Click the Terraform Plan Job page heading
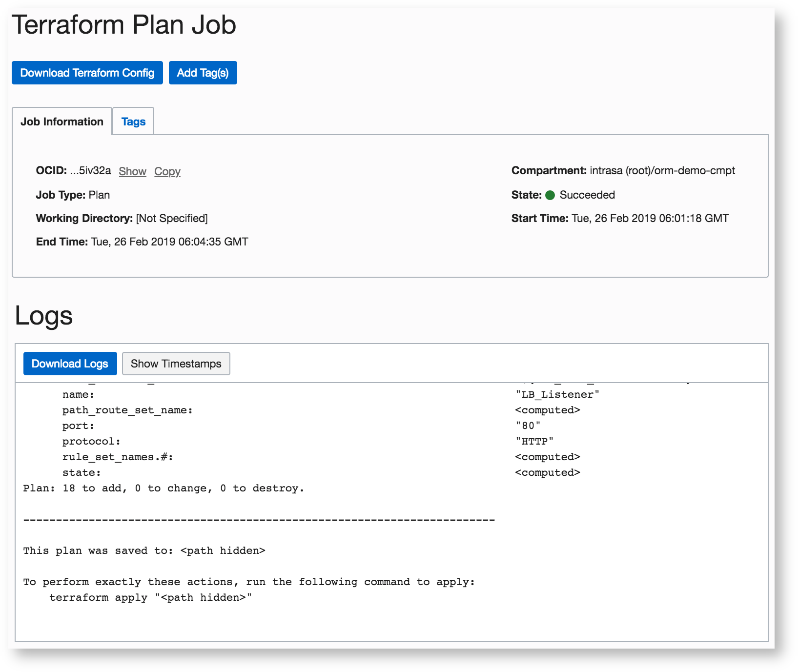 (x=124, y=25)
